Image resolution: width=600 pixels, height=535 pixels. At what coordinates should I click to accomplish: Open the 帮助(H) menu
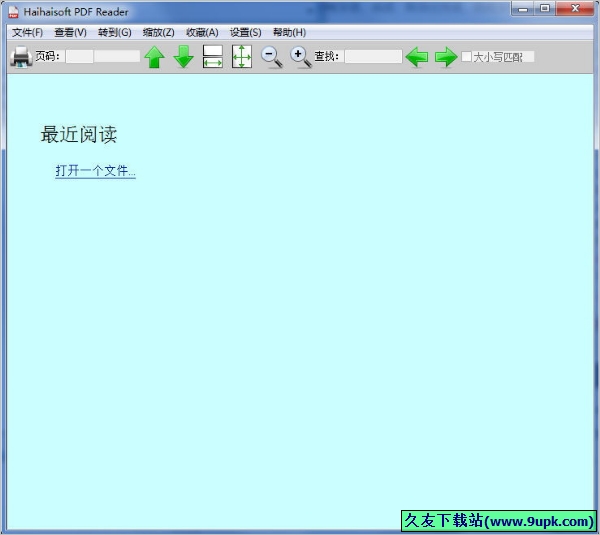289,33
